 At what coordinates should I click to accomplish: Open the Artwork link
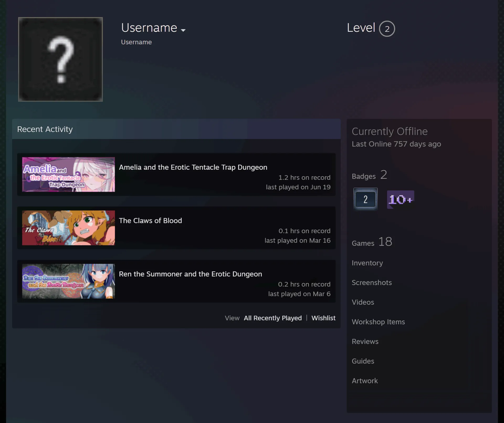[x=365, y=381]
